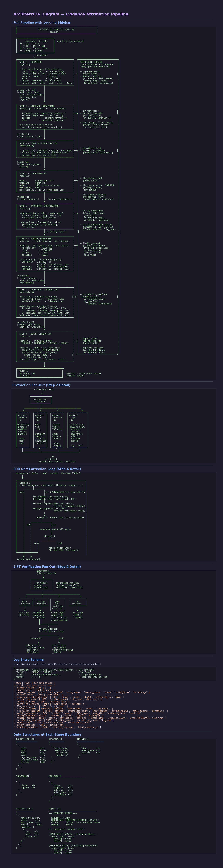Viewport: 223px width, 868px height.
Task: Click the 'STEP 3 · TIMELINE NORMALIZATION' title
Action: coord(38,143)
